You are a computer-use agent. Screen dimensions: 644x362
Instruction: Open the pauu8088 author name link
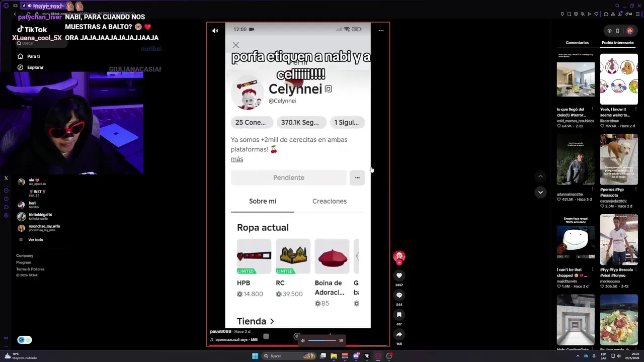220,332
